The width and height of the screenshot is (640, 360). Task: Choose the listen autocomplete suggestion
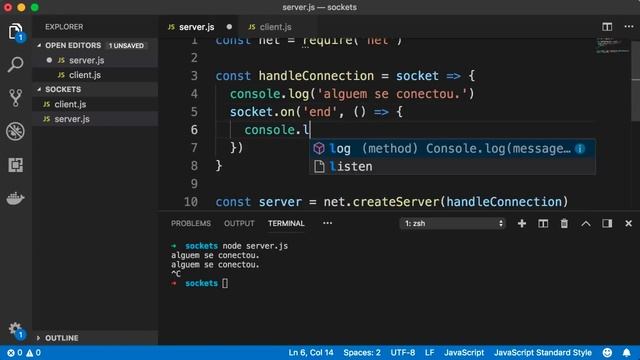pyautogui.click(x=452, y=167)
